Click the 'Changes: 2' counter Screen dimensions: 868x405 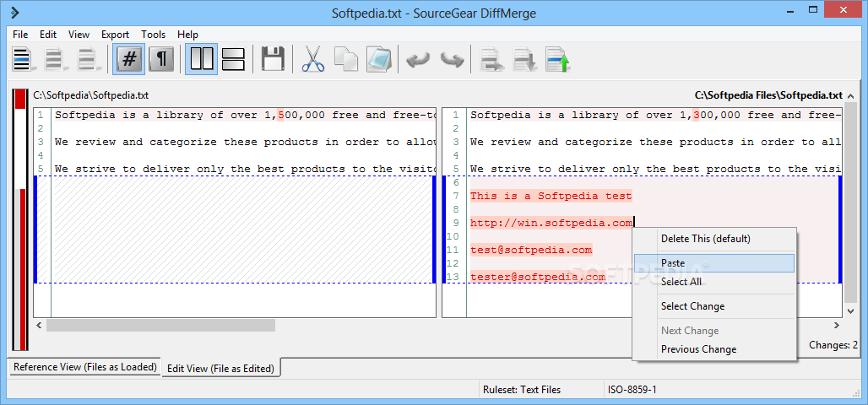point(833,345)
